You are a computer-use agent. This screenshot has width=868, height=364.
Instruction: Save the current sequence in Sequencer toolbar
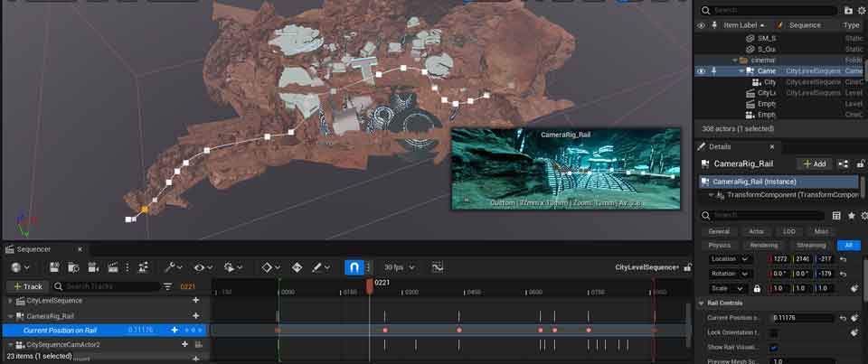(x=55, y=267)
